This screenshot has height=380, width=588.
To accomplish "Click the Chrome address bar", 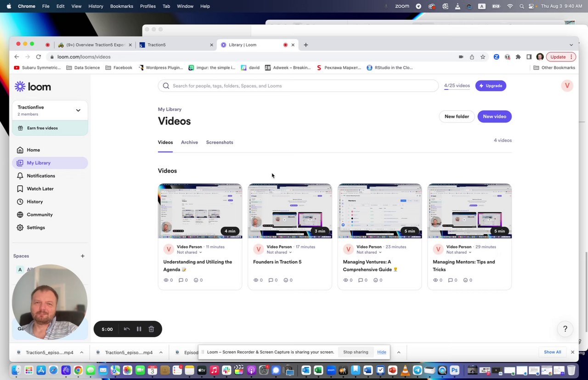I will click(x=253, y=57).
